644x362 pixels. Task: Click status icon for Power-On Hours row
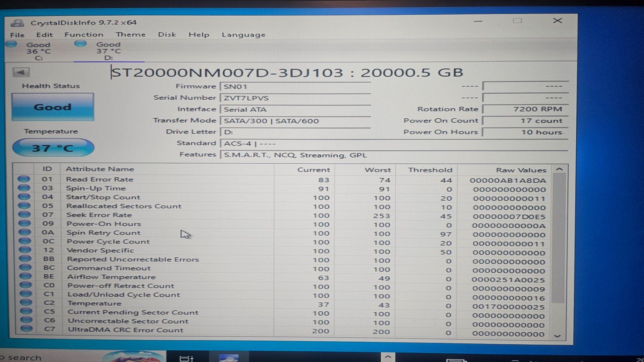(24, 223)
